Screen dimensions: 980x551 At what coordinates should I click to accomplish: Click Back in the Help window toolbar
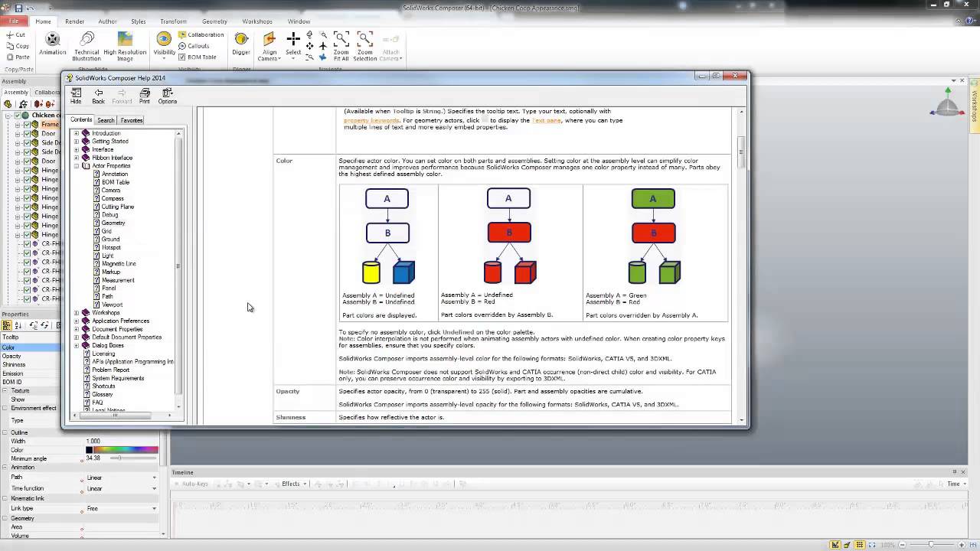(98, 96)
